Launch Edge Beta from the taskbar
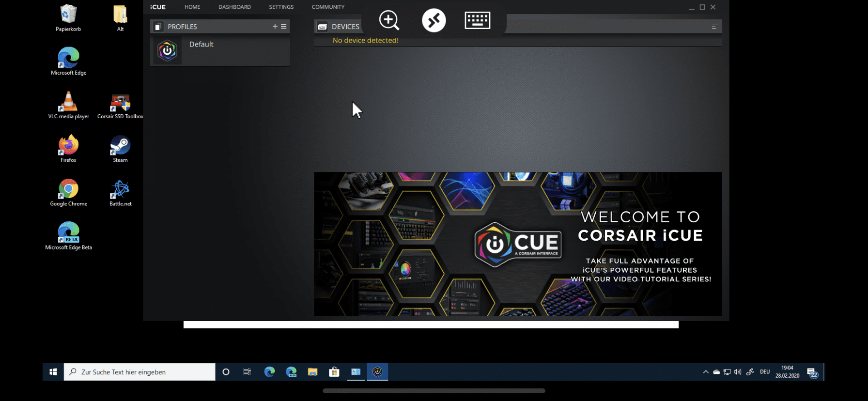Image resolution: width=868 pixels, height=401 pixels. click(x=291, y=372)
